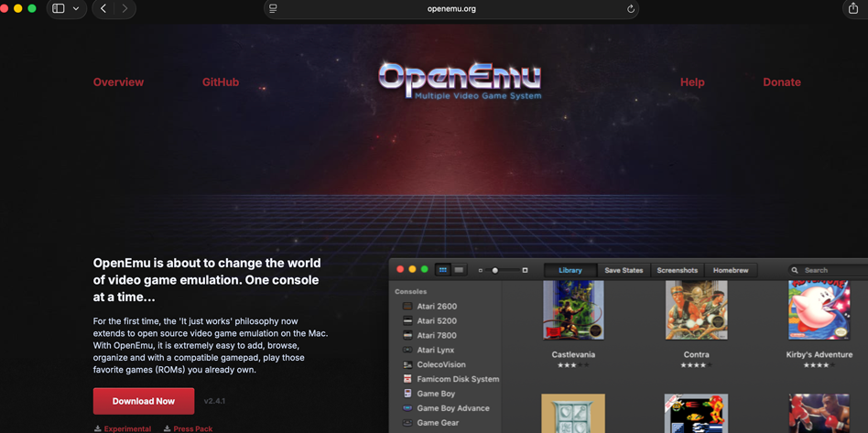Go forward with the browser forward arrow
Screen dimensions: 868x433
[x=125, y=9]
